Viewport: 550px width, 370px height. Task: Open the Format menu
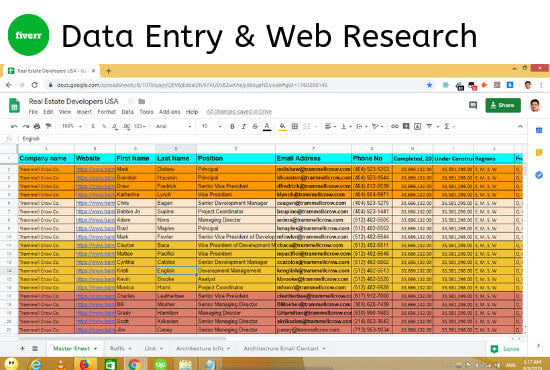tap(106, 112)
